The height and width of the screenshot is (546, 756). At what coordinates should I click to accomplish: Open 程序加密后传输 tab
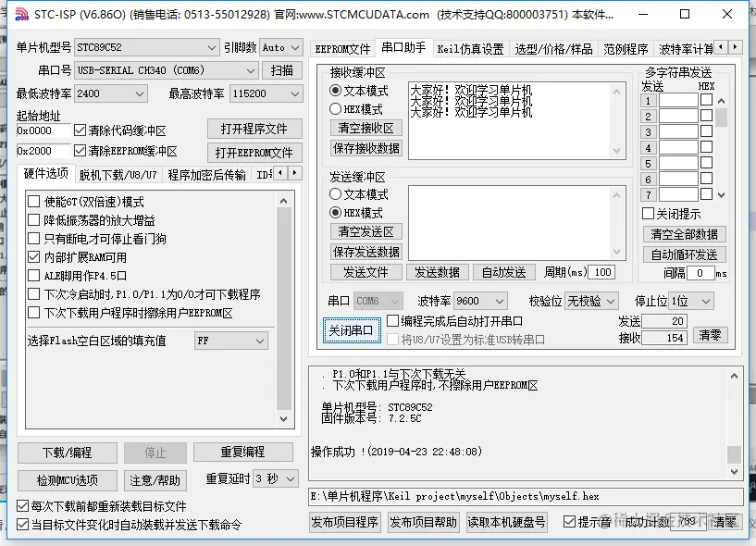[206, 175]
